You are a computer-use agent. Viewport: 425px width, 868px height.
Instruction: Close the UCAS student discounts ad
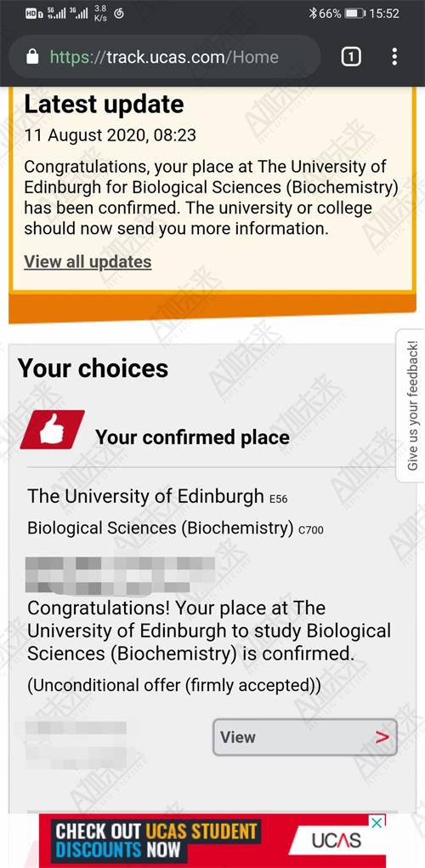[377, 823]
